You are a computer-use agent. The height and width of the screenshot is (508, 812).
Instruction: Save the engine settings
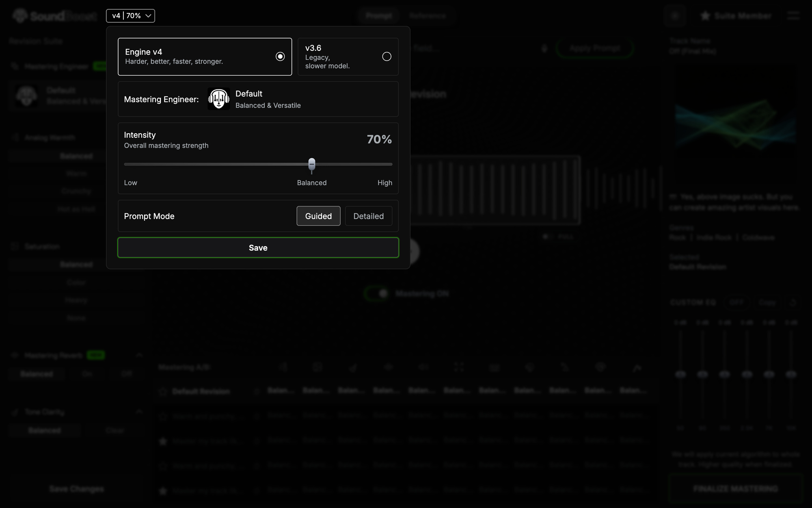[x=258, y=247]
